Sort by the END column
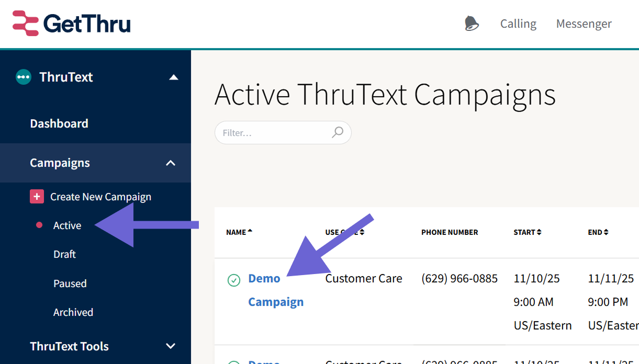 click(x=598, y=232)
